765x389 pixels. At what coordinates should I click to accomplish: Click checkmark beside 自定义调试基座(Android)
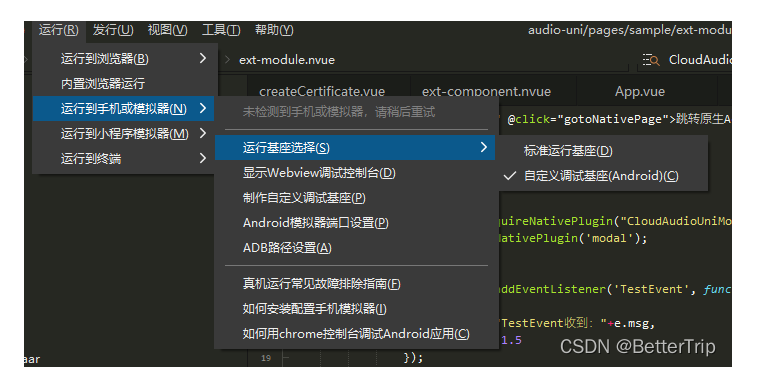click(x=510, y=176)
